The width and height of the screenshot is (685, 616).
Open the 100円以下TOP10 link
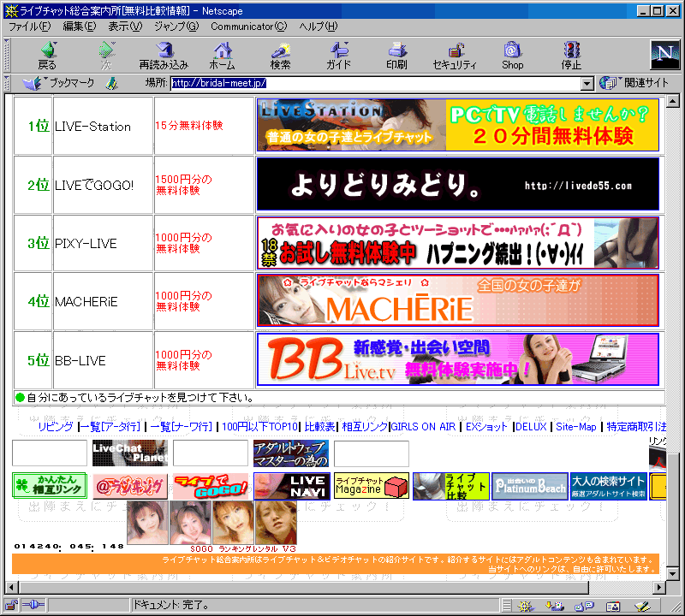(x=260, y=427)
